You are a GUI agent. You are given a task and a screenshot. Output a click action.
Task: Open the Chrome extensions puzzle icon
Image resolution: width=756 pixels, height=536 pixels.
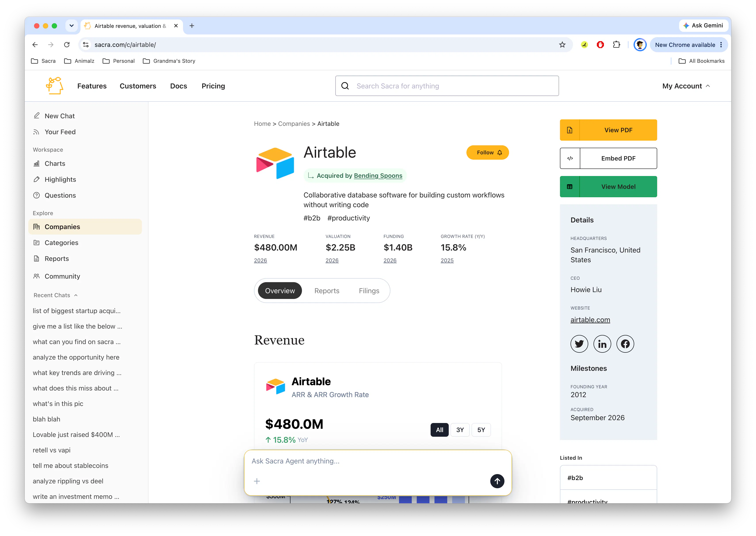click(617, 45)
